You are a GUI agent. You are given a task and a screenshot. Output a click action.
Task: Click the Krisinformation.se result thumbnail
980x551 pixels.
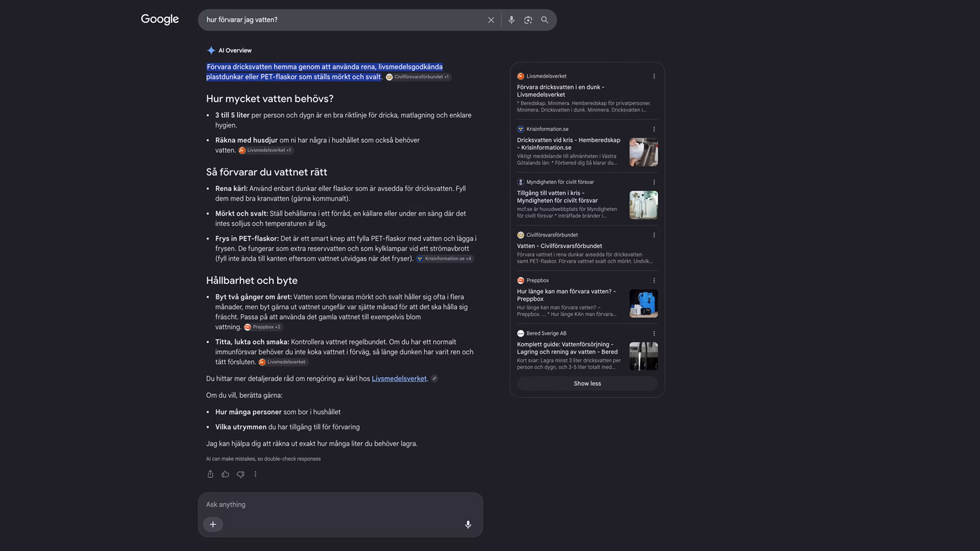click(644, 152)
